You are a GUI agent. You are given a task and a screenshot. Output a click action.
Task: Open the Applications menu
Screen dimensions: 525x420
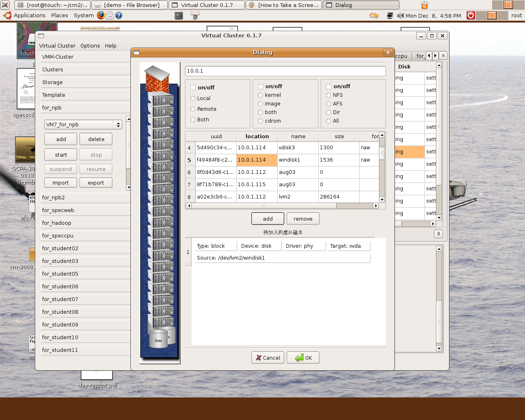29,16
